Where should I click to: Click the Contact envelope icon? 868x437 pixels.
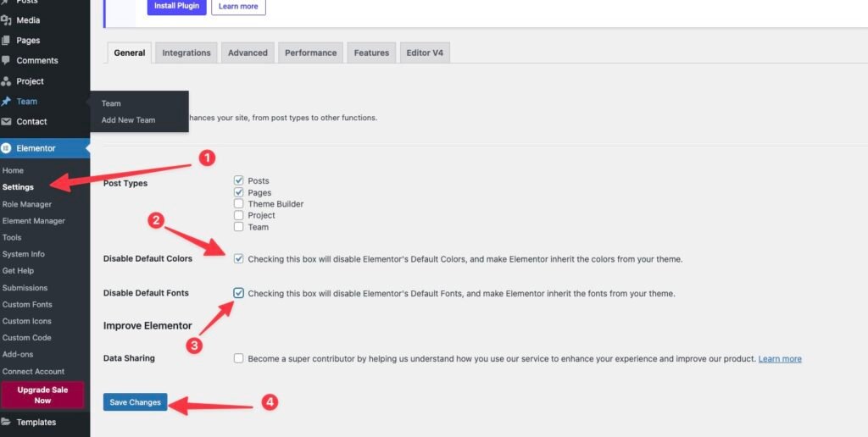(x=7, y=122)
